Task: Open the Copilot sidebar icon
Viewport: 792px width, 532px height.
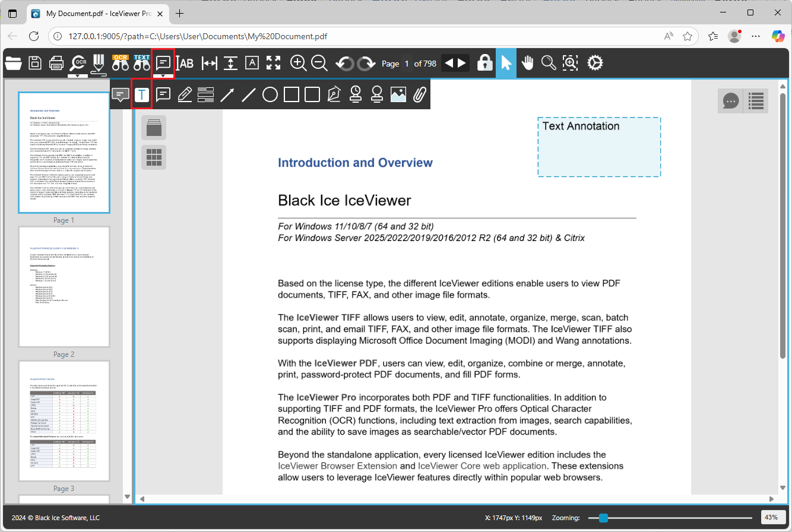Action: 778,36
